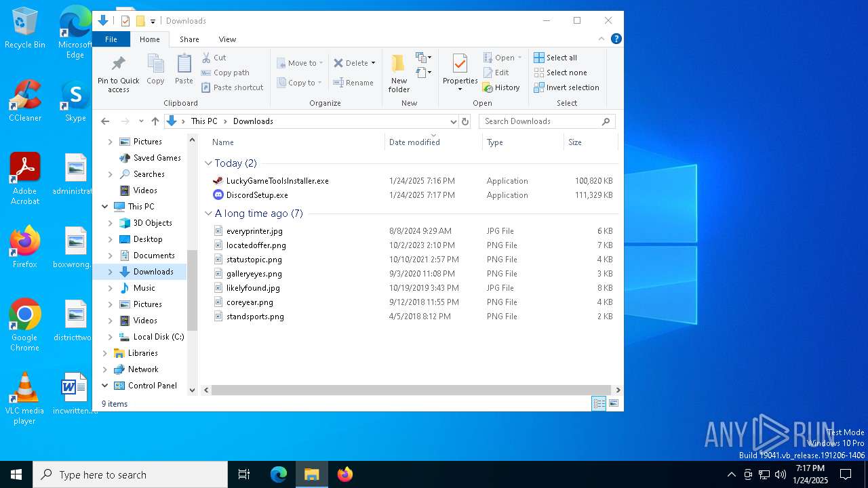This screenshot has height=488, width=868.
Task: Click the Rename command
Action: tap(353, 83)
